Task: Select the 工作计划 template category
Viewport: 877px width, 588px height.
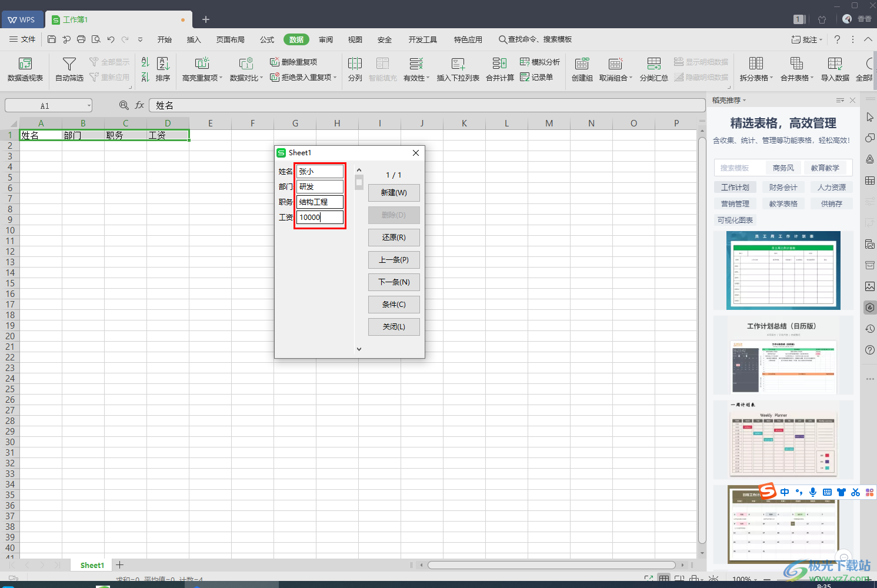Action: [x=735, y=188]
